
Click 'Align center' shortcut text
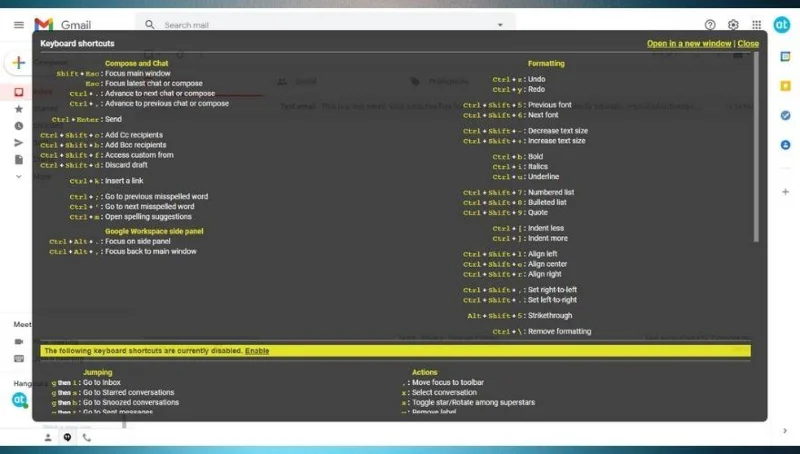pyautogui.click(x=547, y=264)
